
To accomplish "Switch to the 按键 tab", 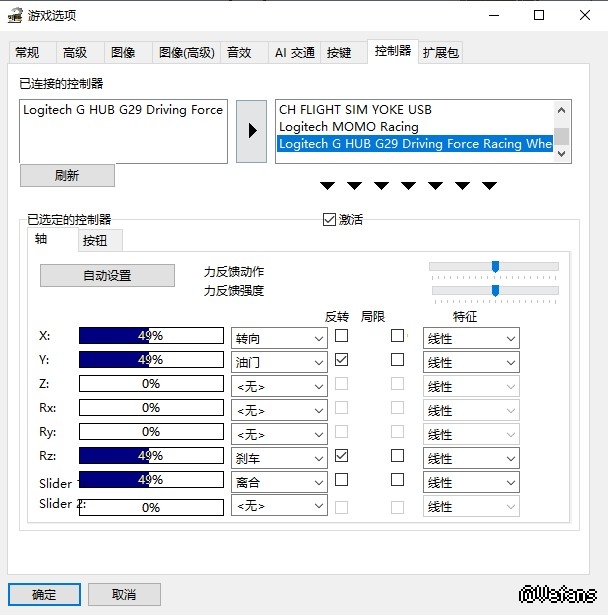I will 344,52.
